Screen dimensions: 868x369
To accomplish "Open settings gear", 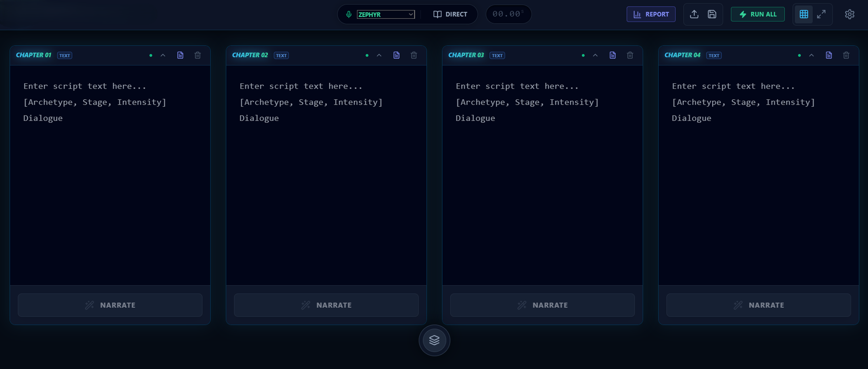I will [x=850, y=14].
